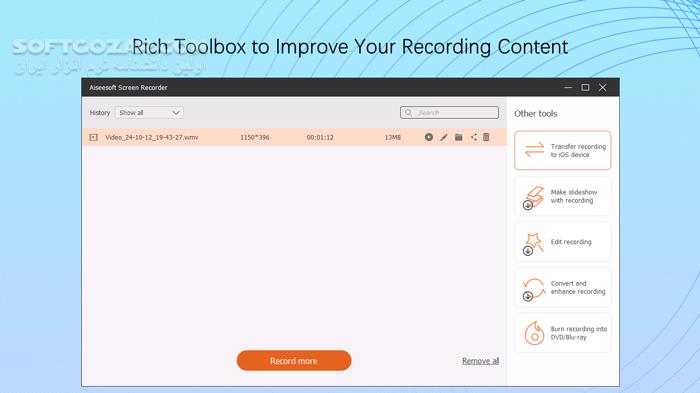This screenshot has width=700, height=393.
Task: Play the Video_24-10-12 recording
Action: click(429, 137)
